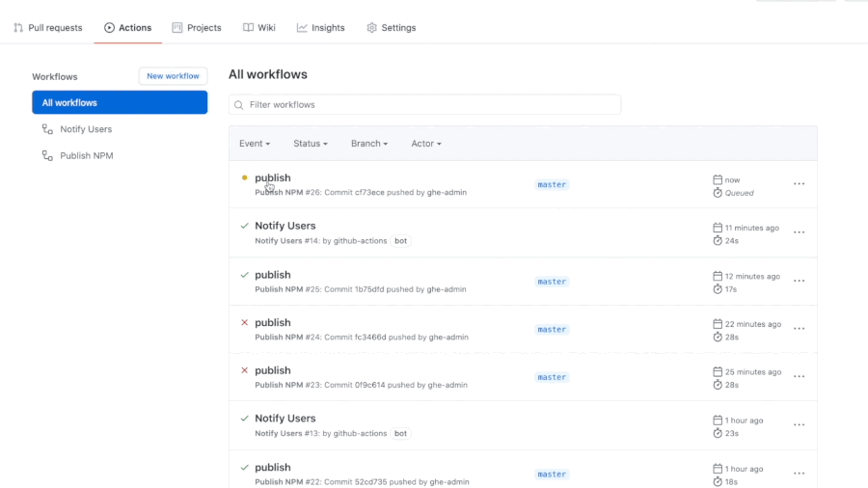Focus the Filter workflows search field

(x=424, y=104)
